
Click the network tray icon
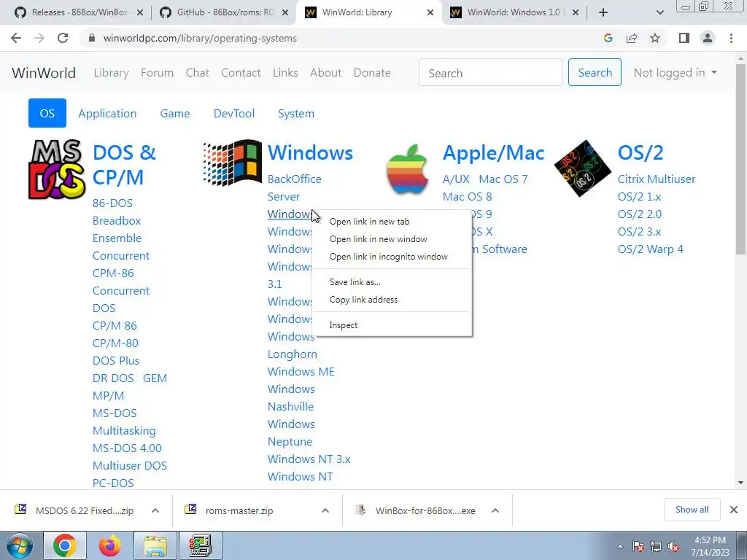(x=656, y=546)
